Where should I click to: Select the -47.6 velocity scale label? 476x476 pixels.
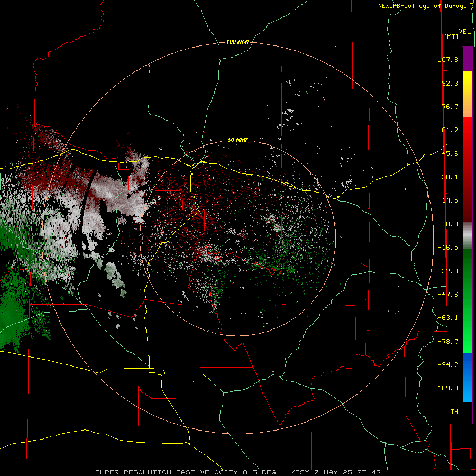[448, 295]
